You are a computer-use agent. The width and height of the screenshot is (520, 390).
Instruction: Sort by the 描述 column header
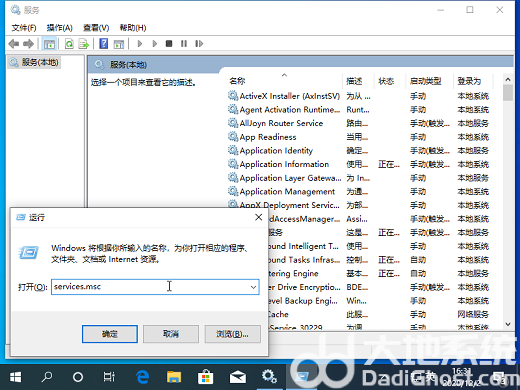point(354,81)
